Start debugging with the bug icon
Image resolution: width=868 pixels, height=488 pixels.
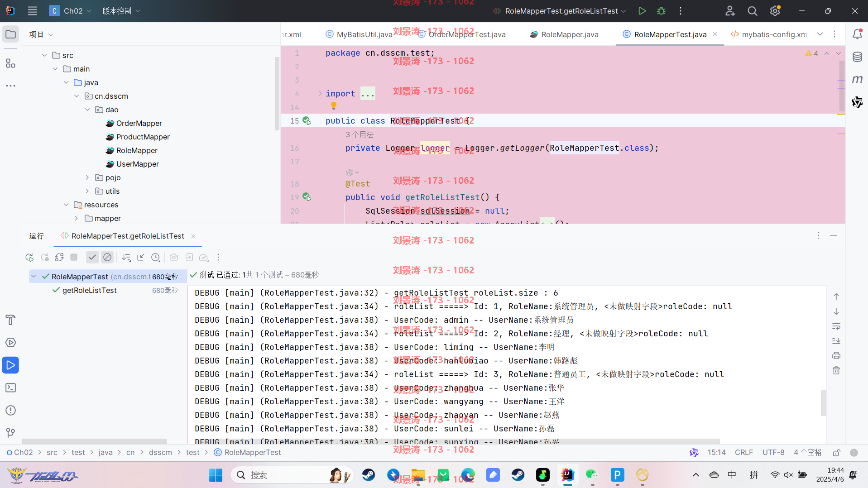[661, 11]
